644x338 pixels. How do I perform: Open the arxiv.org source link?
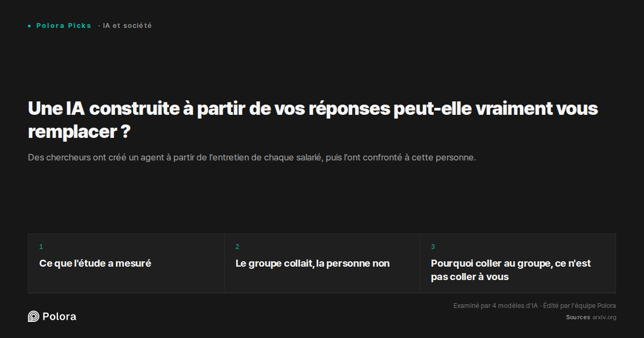point(604,318)
